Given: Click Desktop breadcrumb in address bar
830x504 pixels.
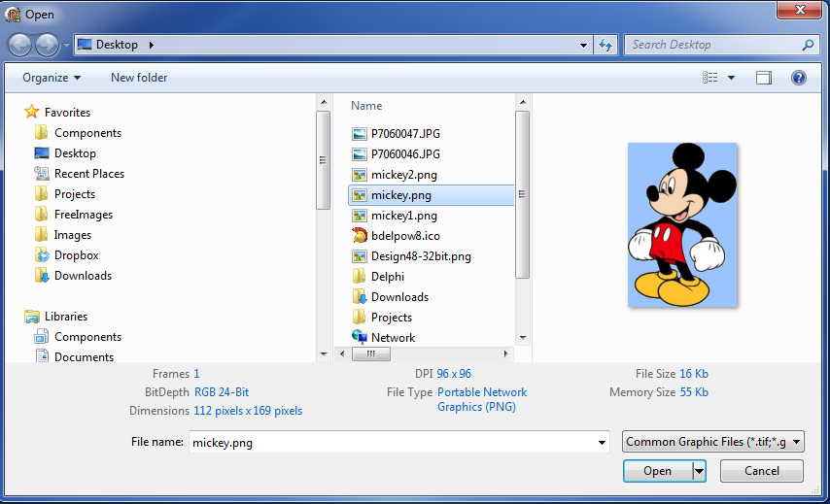Looking at the screenshot, I should click(x=117, y=45).
